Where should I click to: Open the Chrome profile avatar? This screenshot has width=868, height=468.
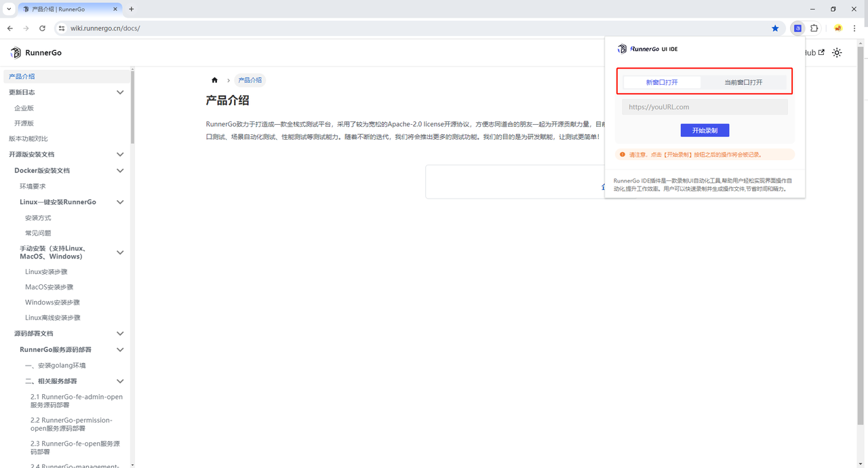tap(838, 28)
